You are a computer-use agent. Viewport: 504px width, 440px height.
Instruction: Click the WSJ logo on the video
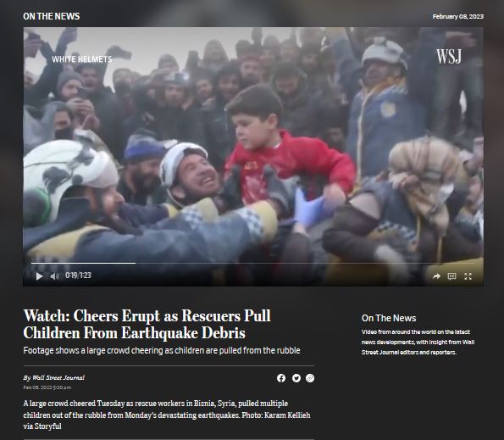click(449, 57)
